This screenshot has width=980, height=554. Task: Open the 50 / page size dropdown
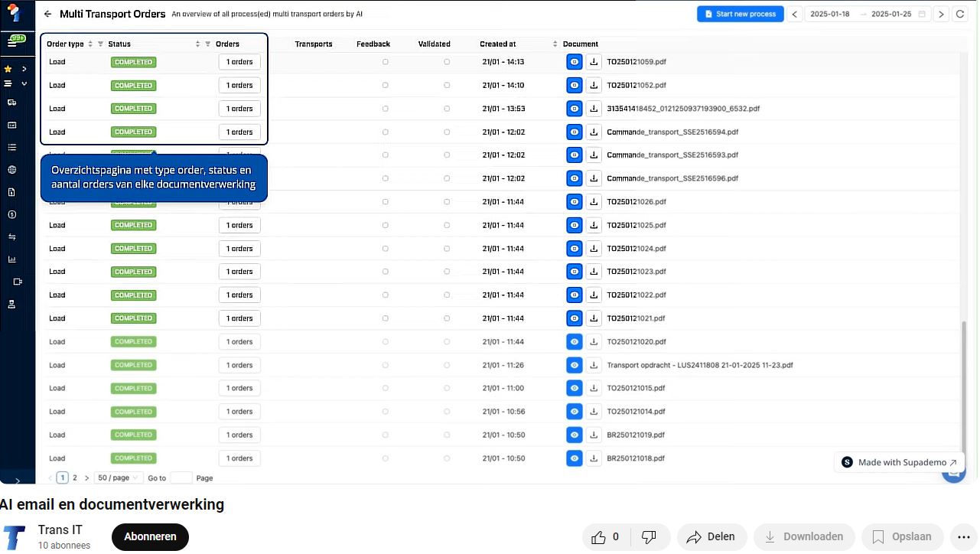tap(118, 478)
